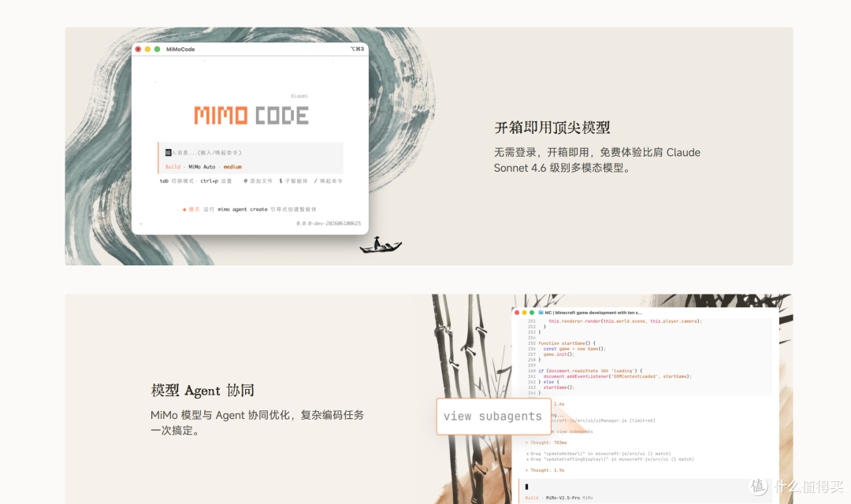Click the Grep 'updateCraftingDisplay' result line
This screenshot has height=504, width=851.
(609, 459)
